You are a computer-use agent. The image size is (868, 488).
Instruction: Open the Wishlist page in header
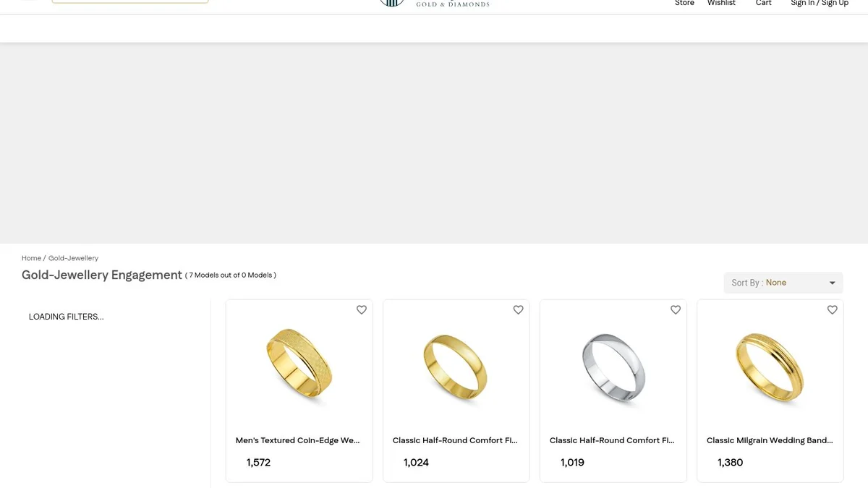coord(721,4)
